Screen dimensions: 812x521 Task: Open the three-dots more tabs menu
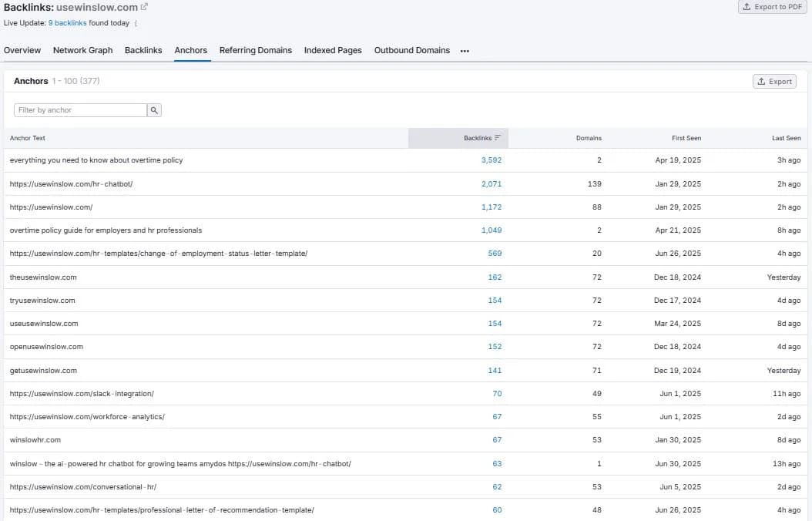click(x=465, y=51)
